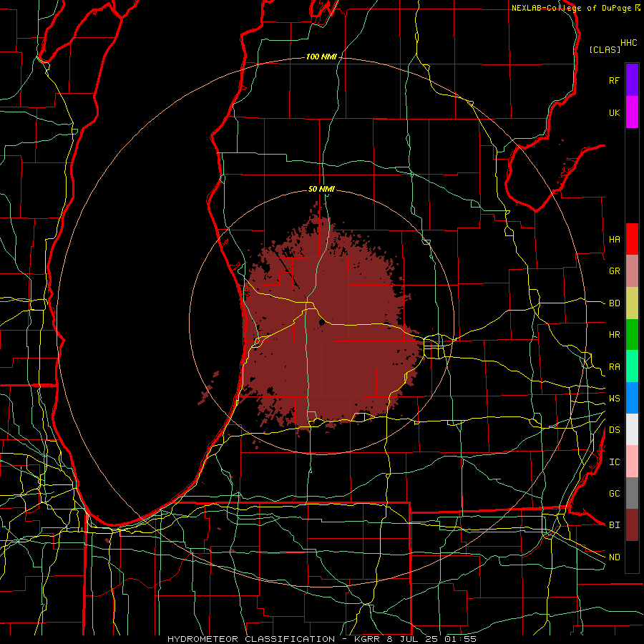The height and width of the screenshot is (644, 644).
Task: Click the "GC" legend label
Action: (x=614, y=494)
